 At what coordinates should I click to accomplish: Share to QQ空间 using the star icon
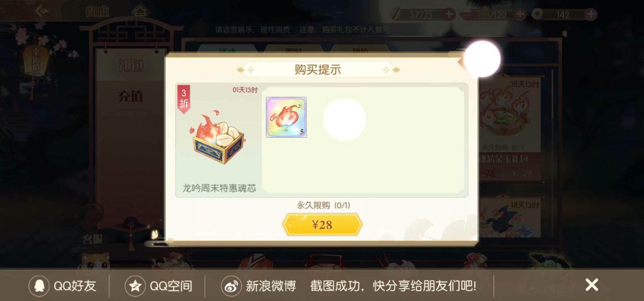click(135, 286)
